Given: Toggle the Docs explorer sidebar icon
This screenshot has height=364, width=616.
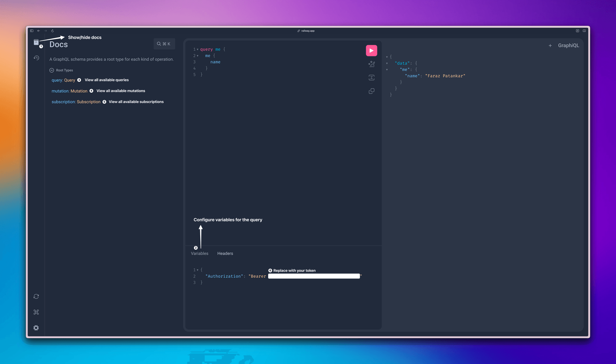Looking at the screenshot, I should coord(36,42).
